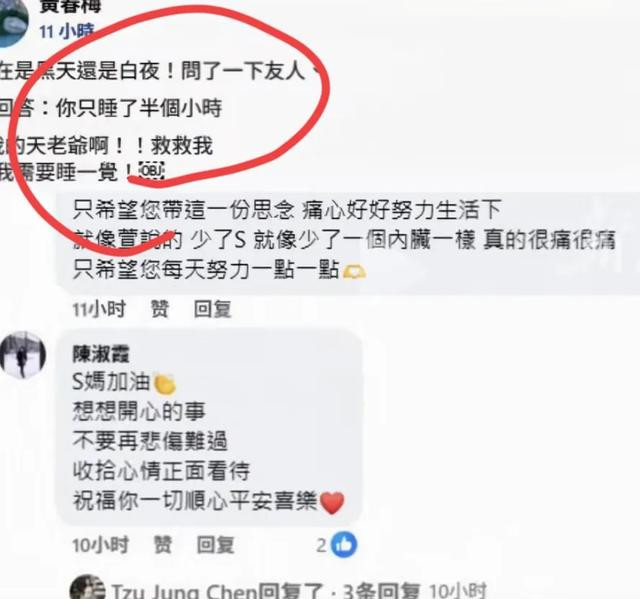Click the red heart emoji in the comment

point(332,503)
